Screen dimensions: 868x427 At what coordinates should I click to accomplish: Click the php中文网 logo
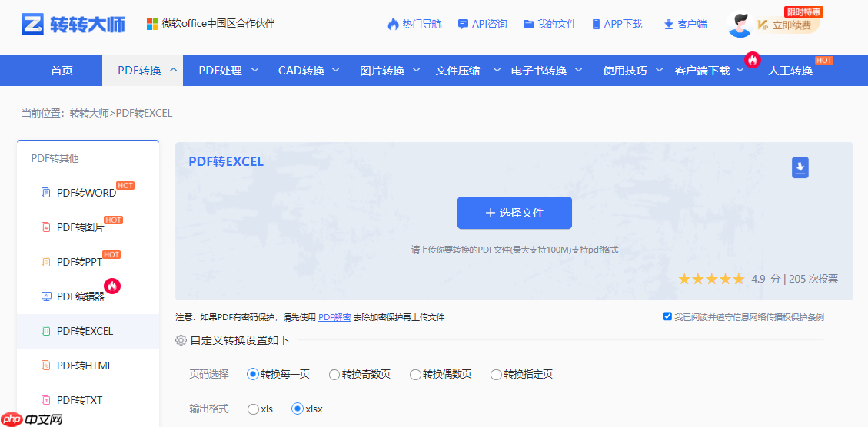32,420
